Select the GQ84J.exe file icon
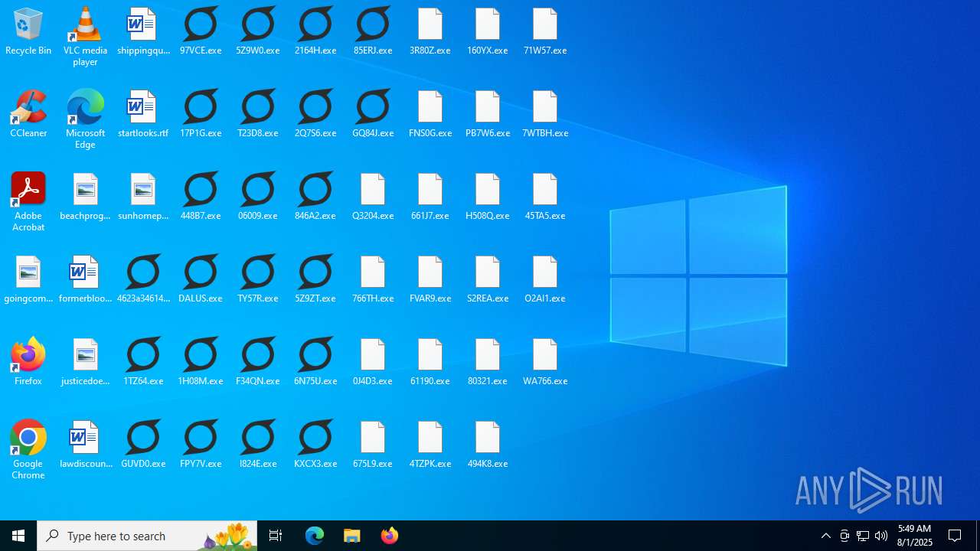Viewport: 980px width, 551px height. coord(373,115)
